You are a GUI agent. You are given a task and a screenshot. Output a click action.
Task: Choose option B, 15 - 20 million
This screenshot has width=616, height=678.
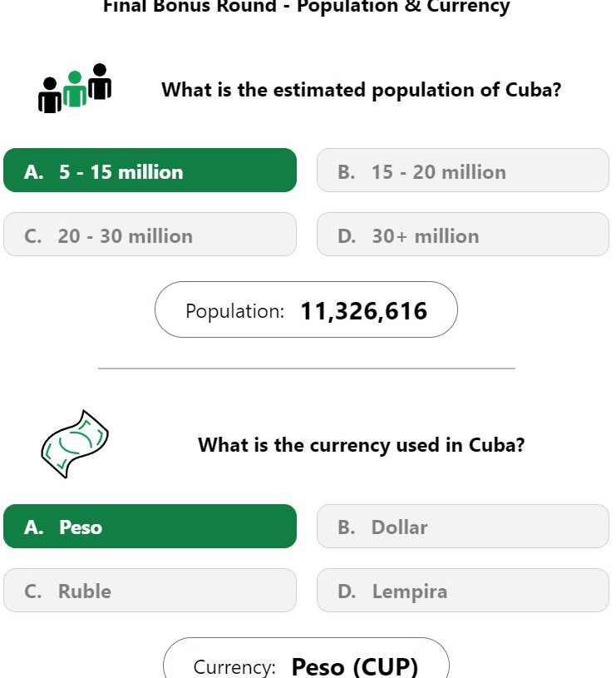pyautogui.click(x=462, y=171)
